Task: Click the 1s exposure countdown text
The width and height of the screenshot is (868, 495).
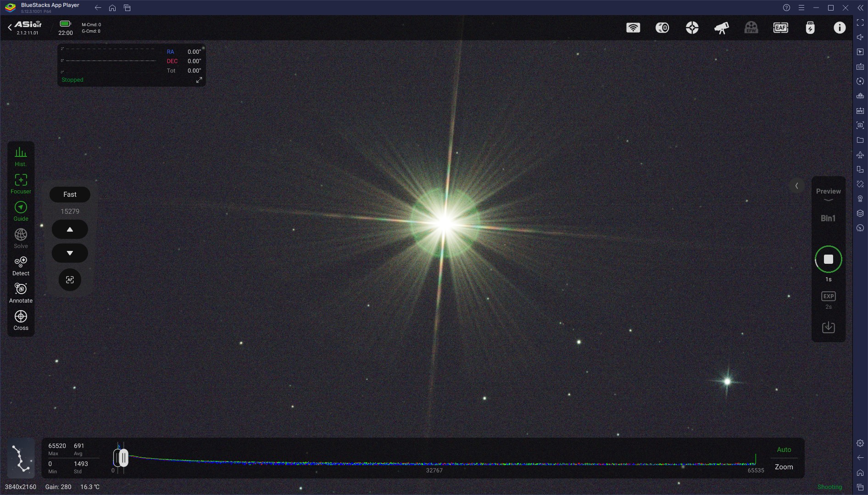Action: [828, 279]
